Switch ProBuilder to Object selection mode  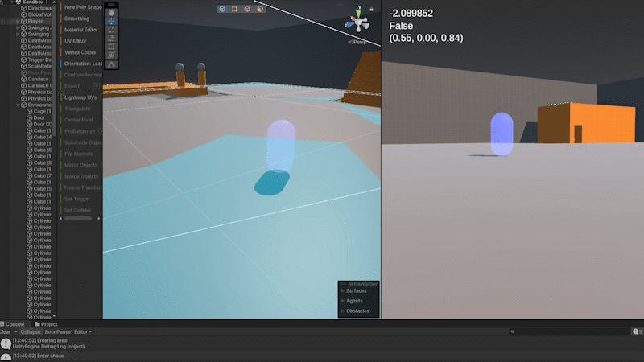click(x=222, y=9)
